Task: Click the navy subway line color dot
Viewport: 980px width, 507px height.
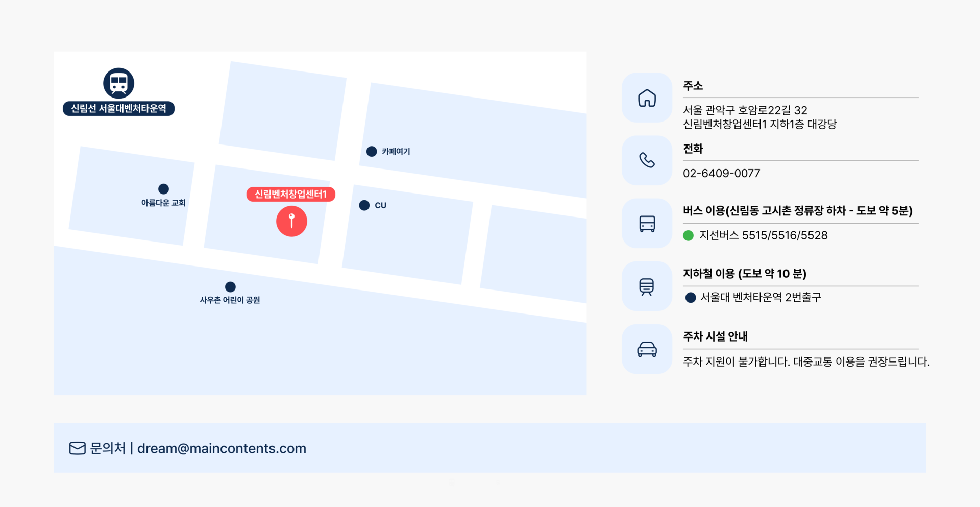Action: pos(690,298)
